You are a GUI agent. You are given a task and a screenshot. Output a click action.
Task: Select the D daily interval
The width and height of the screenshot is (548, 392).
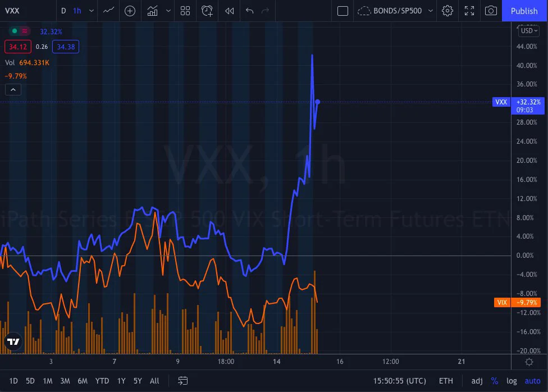point(63,11)
